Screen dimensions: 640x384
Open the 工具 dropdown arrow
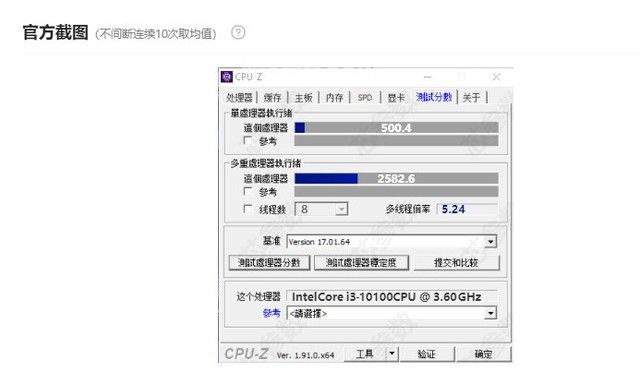click(392, 353)
